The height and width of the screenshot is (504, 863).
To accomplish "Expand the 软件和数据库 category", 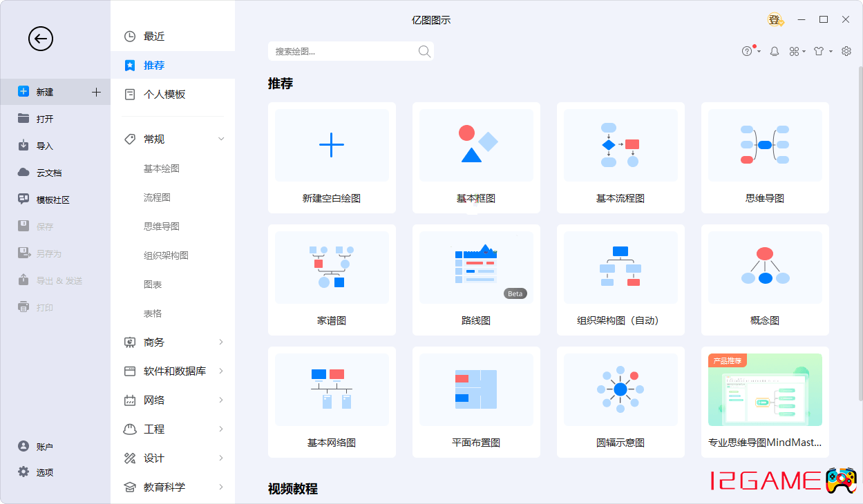I will point(221,371).
